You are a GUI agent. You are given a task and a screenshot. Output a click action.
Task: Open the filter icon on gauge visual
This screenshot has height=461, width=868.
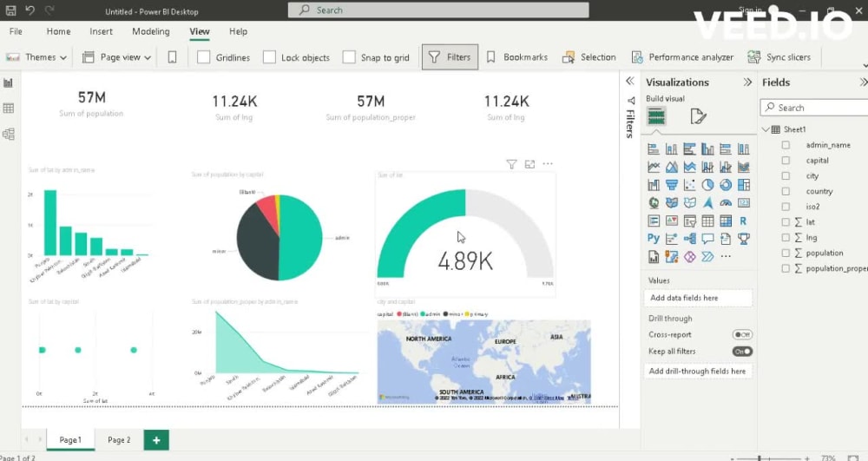[x=511, y=164]
